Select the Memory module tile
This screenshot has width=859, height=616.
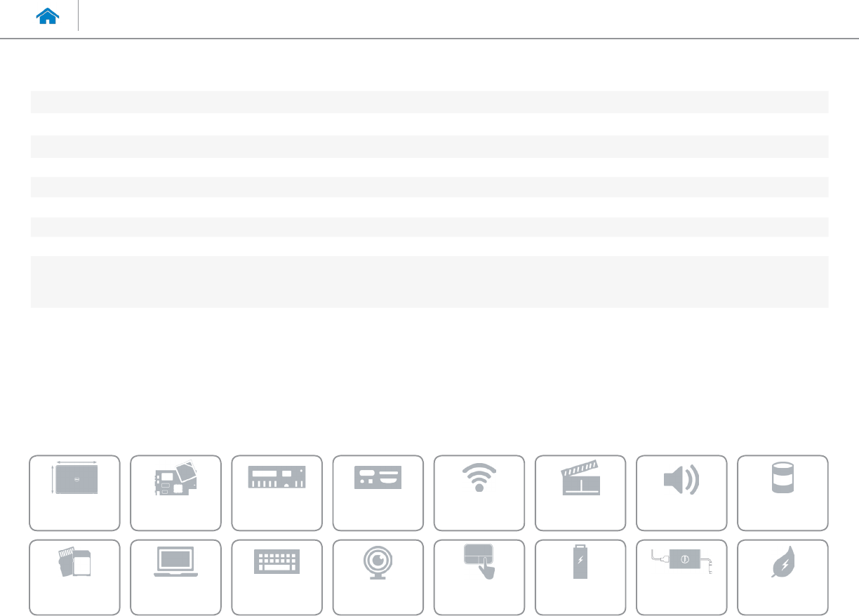(x=277, y=493)
